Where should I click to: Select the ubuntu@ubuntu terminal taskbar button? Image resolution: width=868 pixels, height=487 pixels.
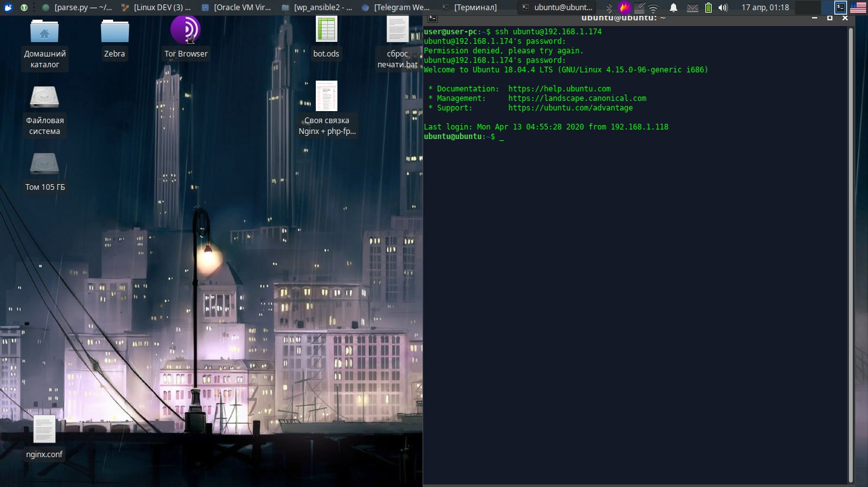click(557, 8)
